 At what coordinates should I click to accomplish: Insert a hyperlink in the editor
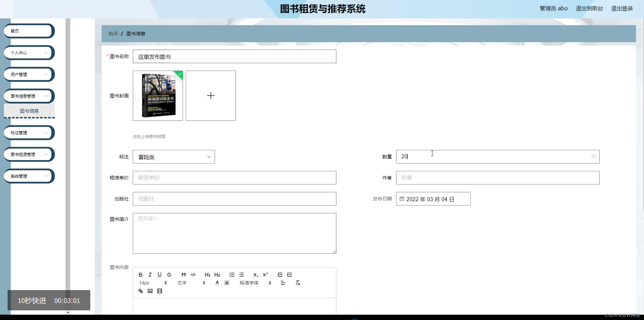click(140, 291)
